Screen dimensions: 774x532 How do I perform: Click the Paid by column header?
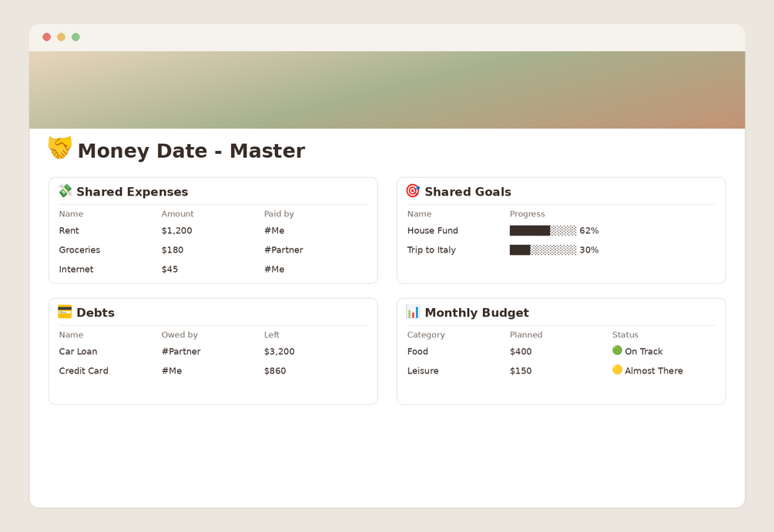point(279,214)
